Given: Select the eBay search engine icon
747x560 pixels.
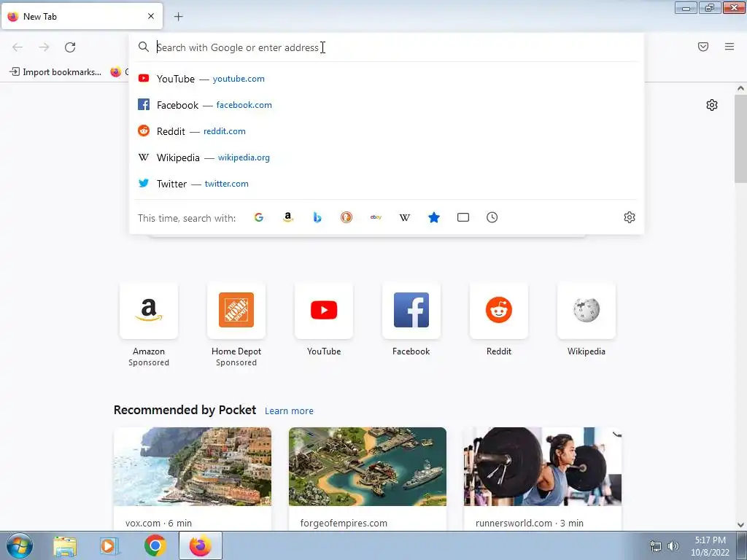Looking at the screenshot, I should (376, 217).
